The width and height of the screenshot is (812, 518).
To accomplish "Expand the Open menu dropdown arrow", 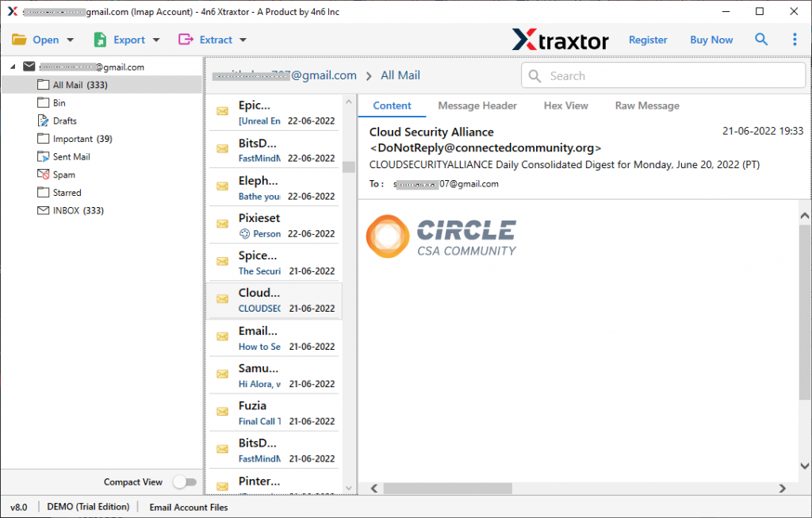I will (x=69, y=39).
